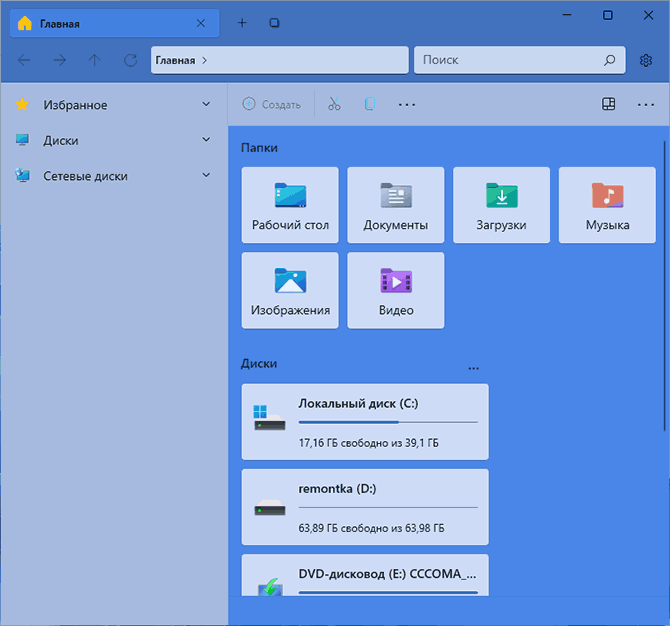Open a new tab with plus
Viewport: 670px width, 626px height.
(x=242, y=23)
